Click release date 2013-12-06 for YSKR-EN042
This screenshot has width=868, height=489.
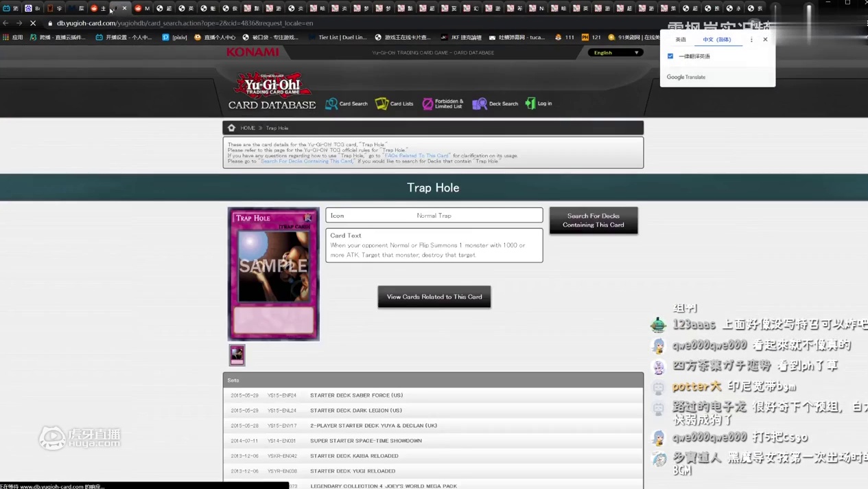(x=246, y=456)
